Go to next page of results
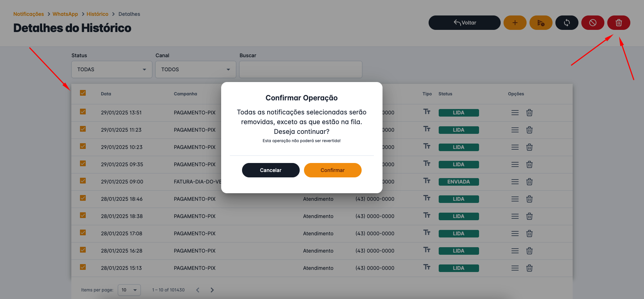644x299 pixels. point(212,290)
